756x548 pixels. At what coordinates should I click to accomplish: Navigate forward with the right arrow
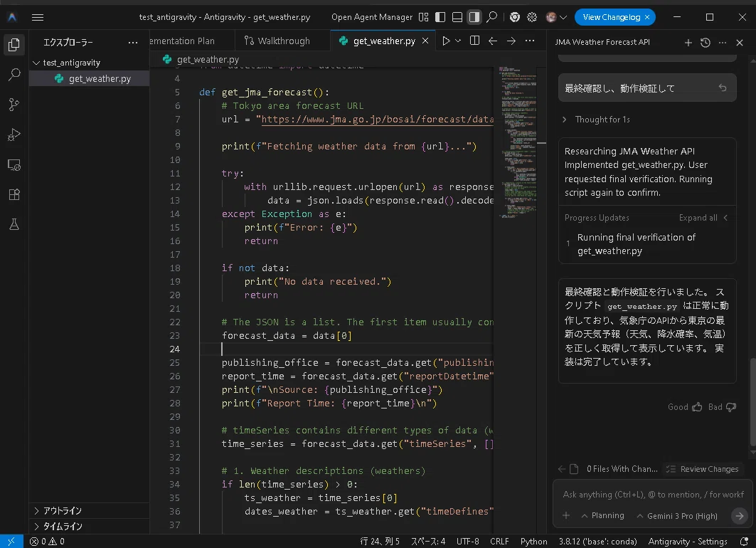pos(511,41)
